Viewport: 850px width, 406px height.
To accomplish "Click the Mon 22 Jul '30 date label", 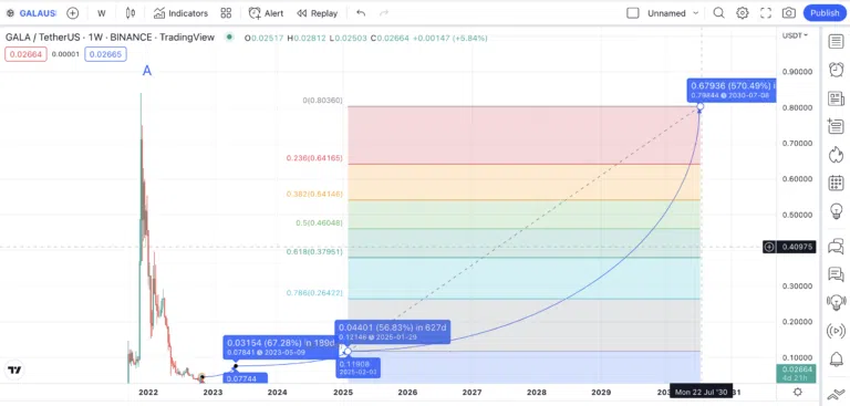I will [701, 391].
